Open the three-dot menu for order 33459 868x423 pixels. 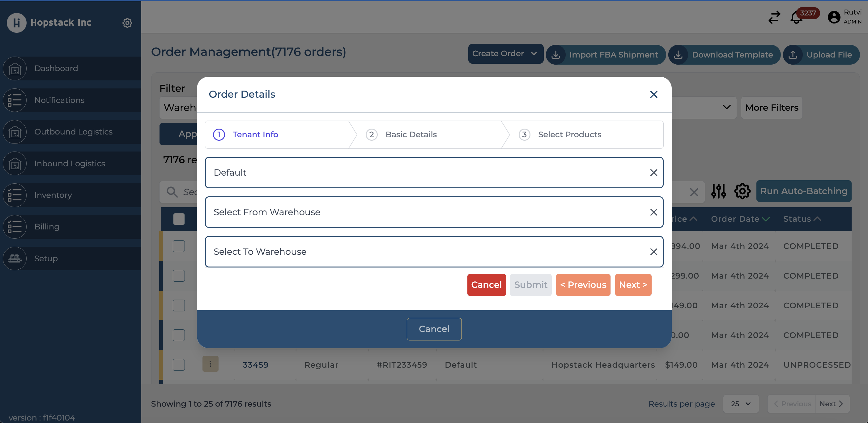point(210,364)
